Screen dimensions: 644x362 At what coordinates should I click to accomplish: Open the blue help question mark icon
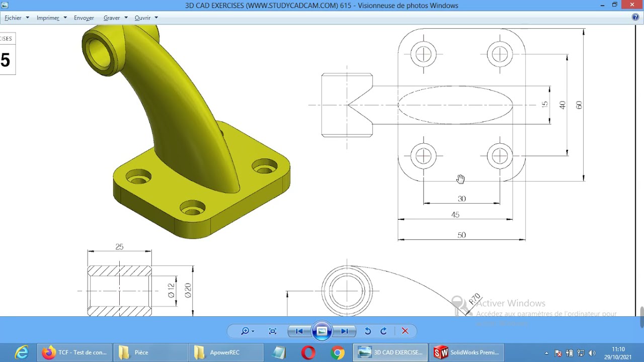635,17
